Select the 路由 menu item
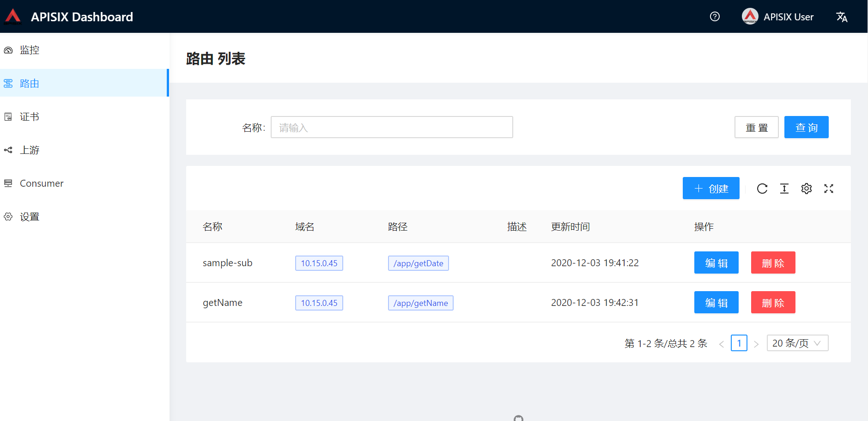Image resolution: width=868 pixels, height=421 pixels. tap(84, 83)
